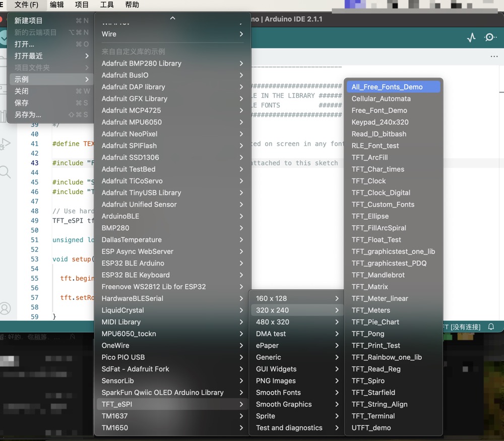Expand ArduinoBLE examples

(172, 216)
